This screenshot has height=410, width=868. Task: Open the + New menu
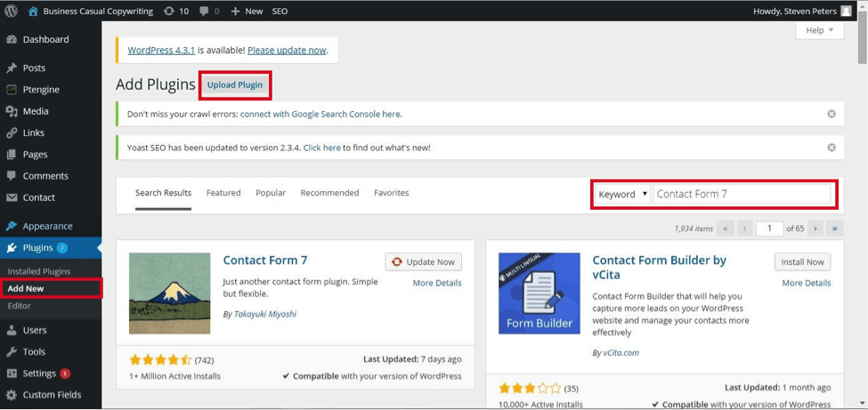point(247,11)
